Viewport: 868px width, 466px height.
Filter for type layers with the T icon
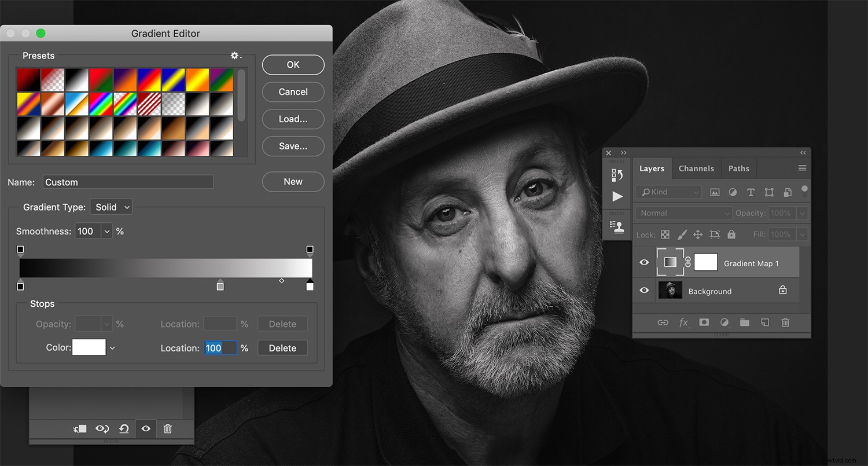751,192
